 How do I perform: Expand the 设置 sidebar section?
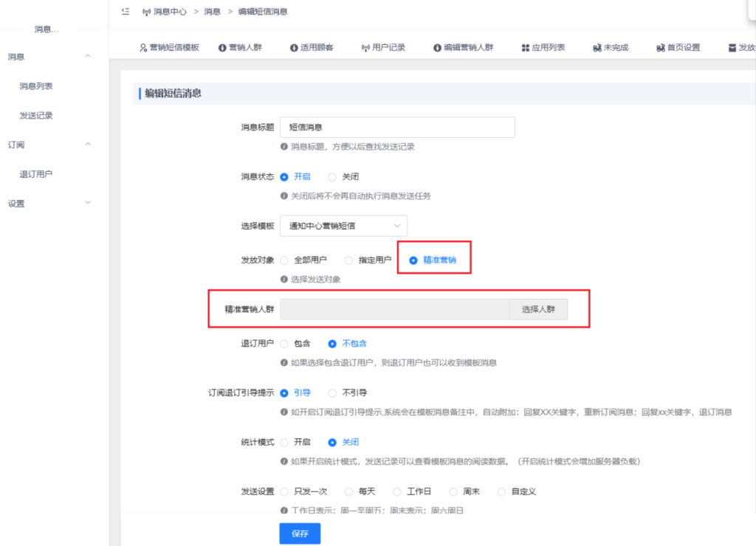88,203
